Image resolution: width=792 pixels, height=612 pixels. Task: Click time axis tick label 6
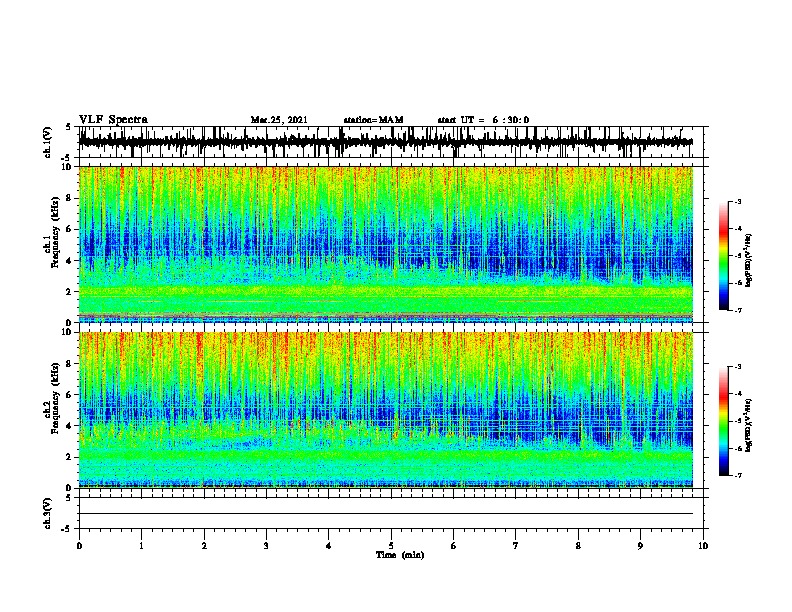(x=453, y=545)
